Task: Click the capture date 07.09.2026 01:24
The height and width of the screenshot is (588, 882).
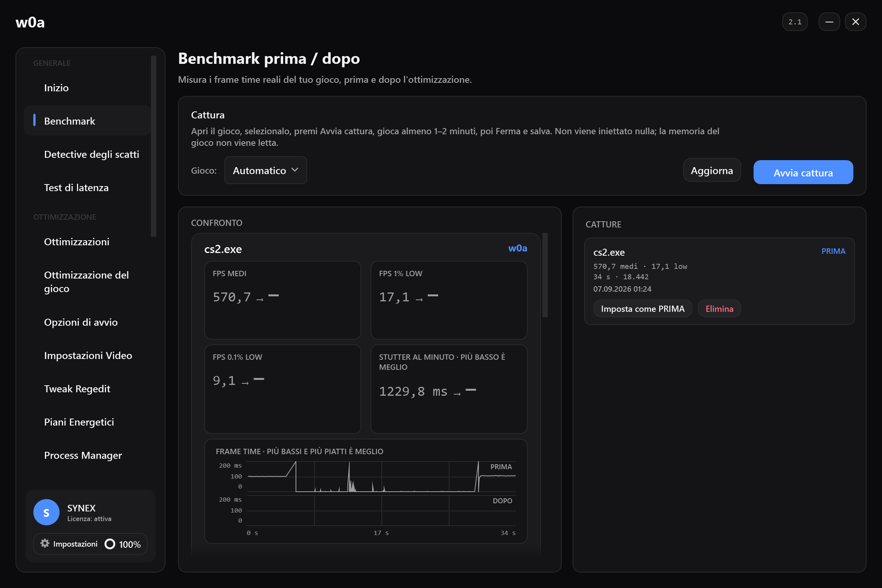Action: 622,289
